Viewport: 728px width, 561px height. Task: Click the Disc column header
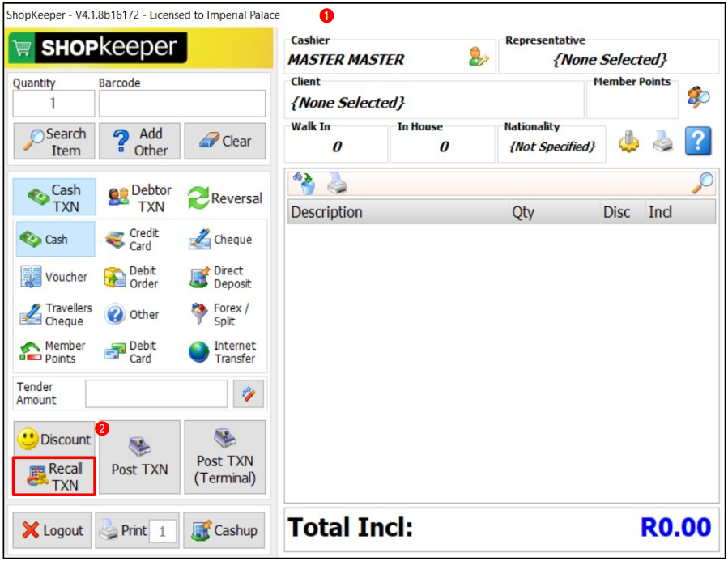pos(622,212)
